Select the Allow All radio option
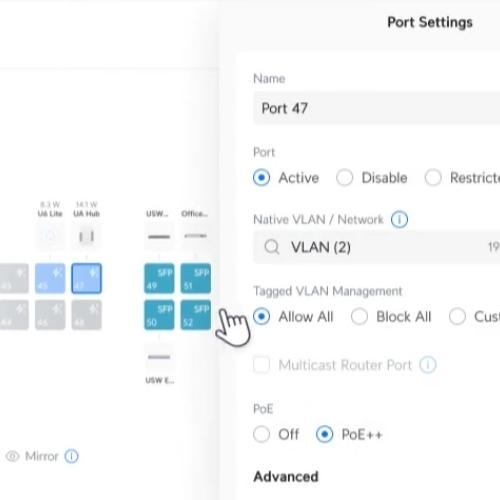Screen dimensions: 500x500 (293, 316)
